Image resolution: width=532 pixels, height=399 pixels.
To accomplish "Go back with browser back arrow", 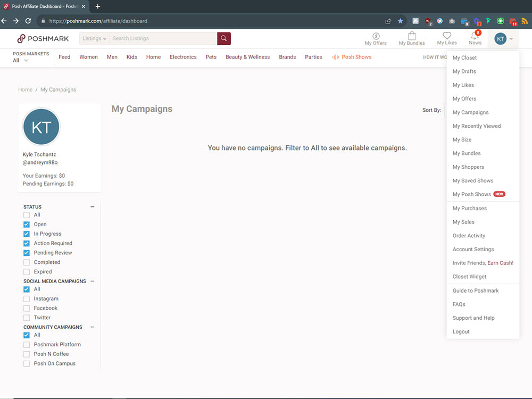I will (x=4, y=21).
